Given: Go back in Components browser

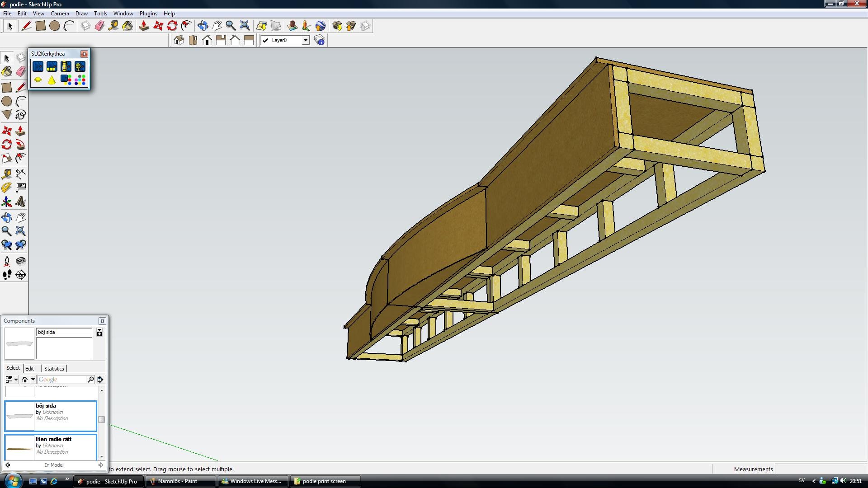Looking at the screenshot, I should [8, 465].
